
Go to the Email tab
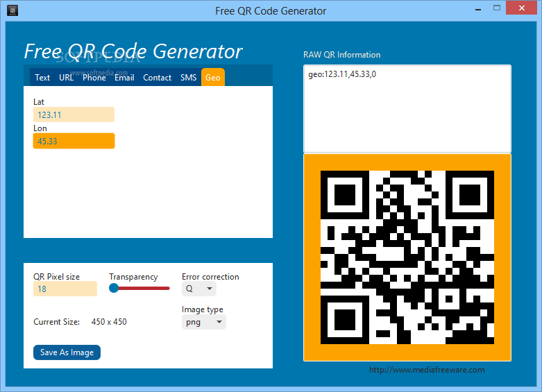click(124, 78)
